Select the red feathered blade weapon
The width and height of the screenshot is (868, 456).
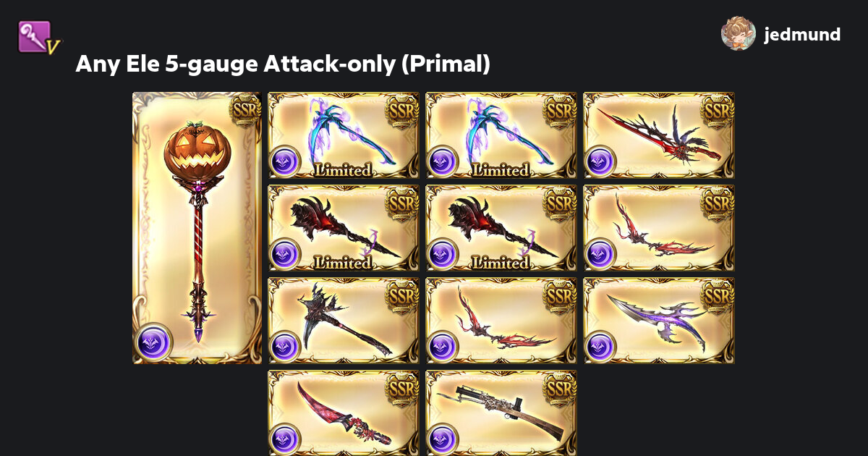click(659, 135)
